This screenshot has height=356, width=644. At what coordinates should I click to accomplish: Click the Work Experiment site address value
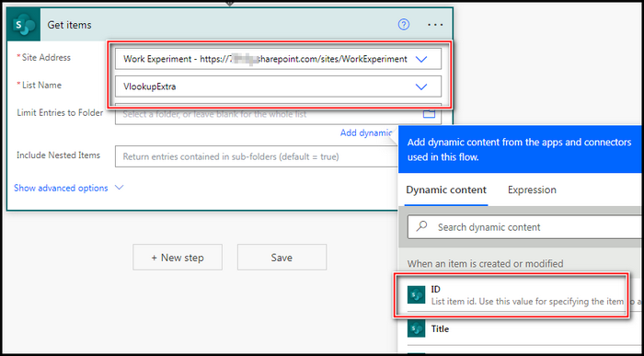[265, 59]
